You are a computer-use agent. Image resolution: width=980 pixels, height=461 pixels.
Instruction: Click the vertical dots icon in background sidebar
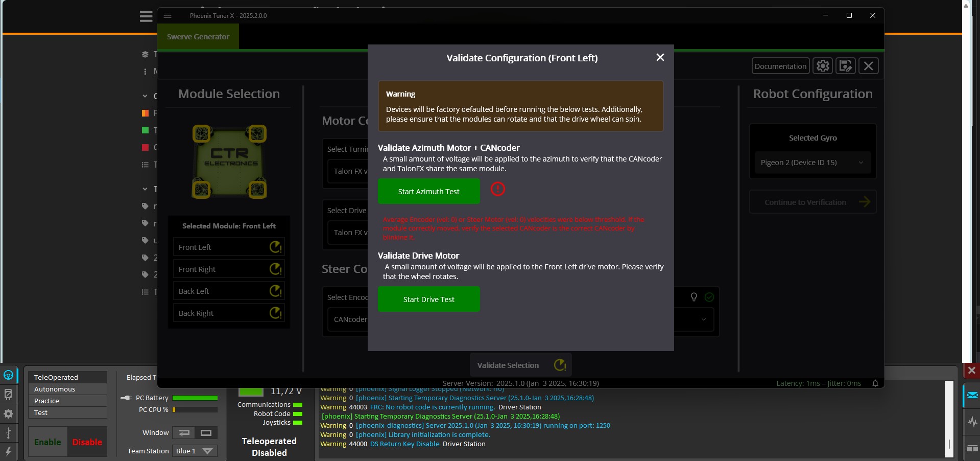pyautogui.click(x=145, y=72)
